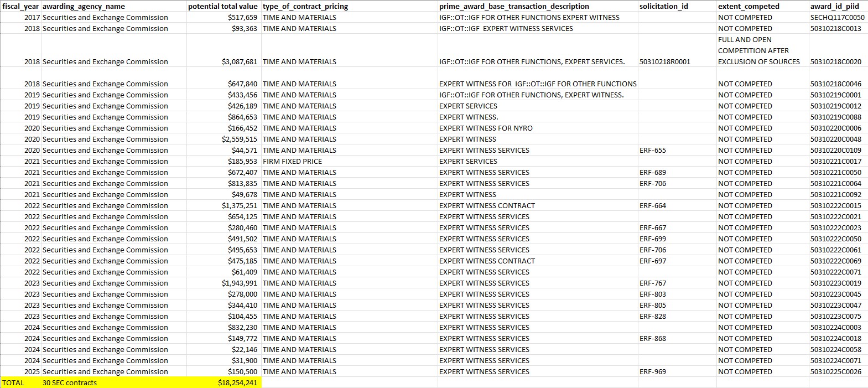Click the $647,840 value cell
Image resolution: width=868 pixels, height=388 pixels.
(224, 78)
